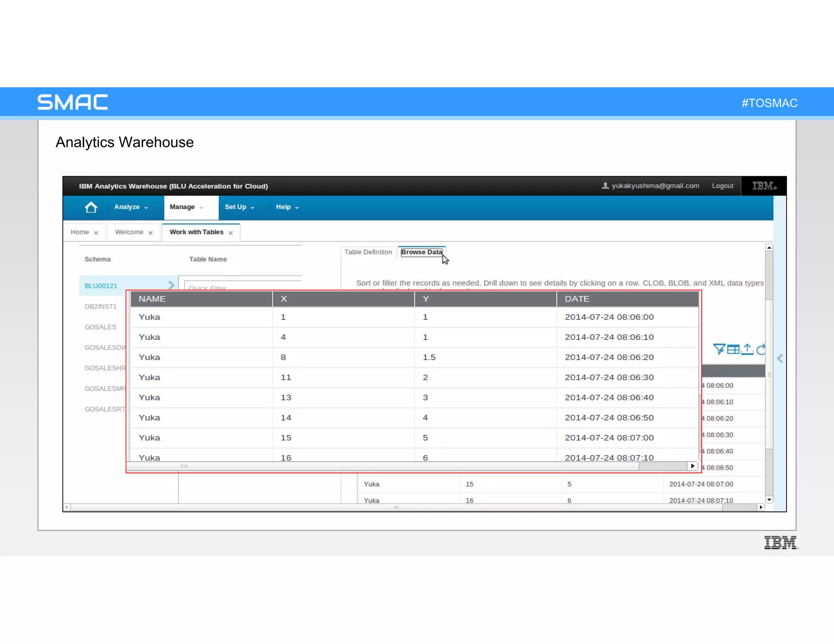This screenshot has height=644, width=834.
Task: Click the yukakyushima@gmail.com user link
Action: click(x=650, y=186)
